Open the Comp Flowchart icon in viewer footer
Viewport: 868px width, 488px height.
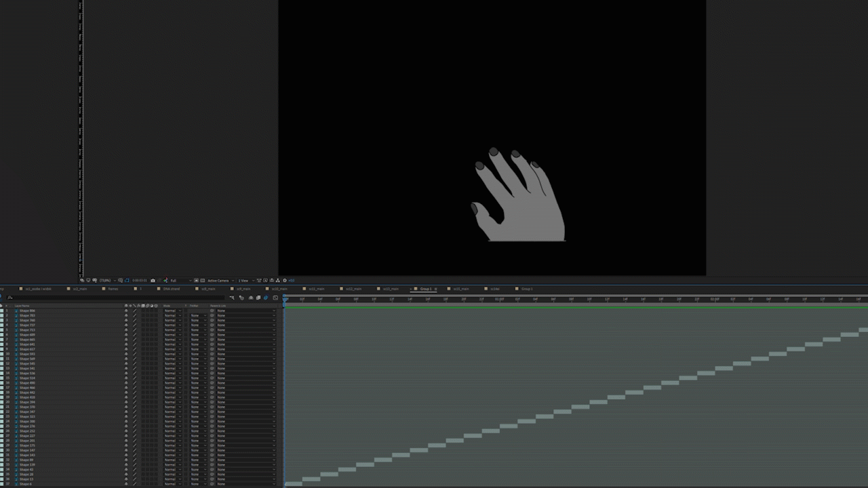278,281
